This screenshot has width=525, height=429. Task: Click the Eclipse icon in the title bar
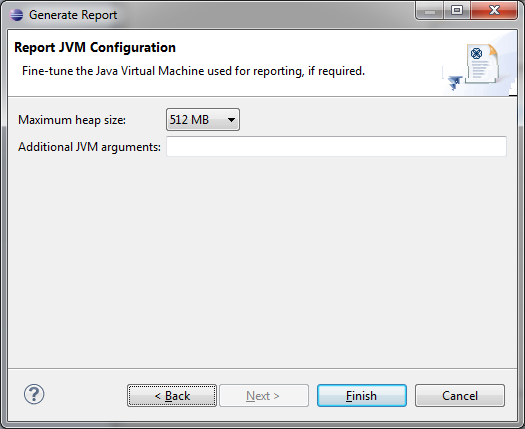tap(16, 15)
